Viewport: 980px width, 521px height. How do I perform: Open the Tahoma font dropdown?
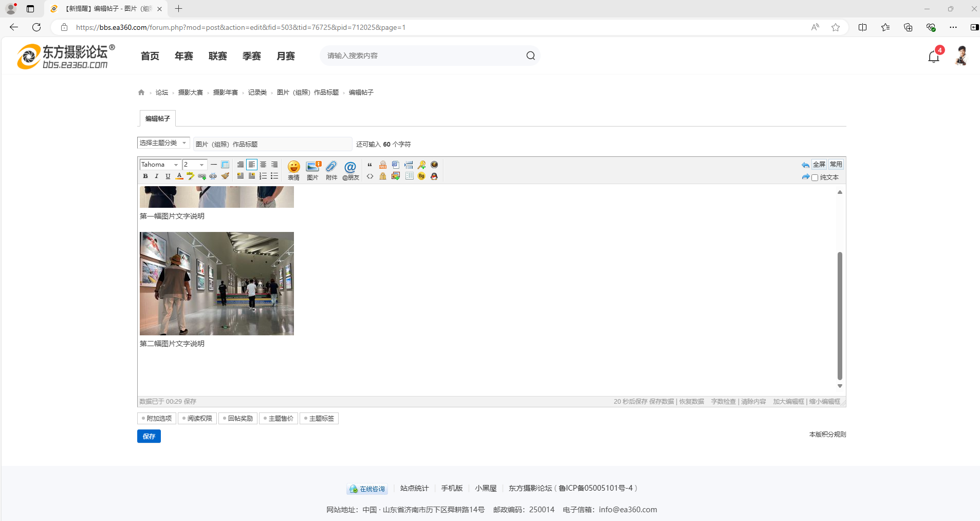[160, 165]
